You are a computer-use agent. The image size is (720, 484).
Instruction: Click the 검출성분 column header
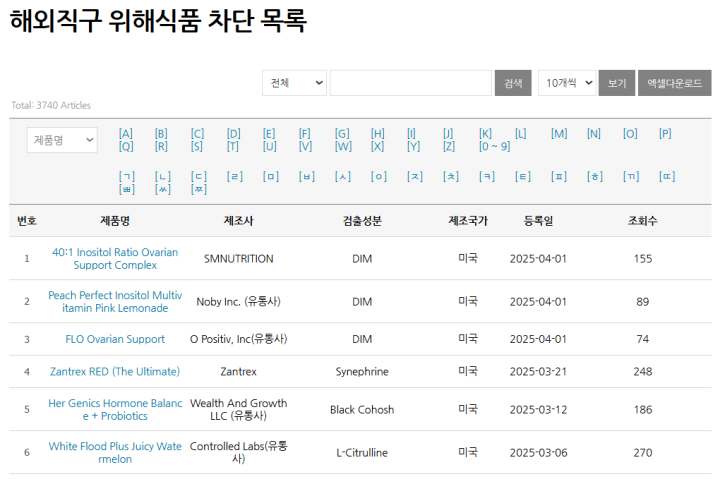362,221
